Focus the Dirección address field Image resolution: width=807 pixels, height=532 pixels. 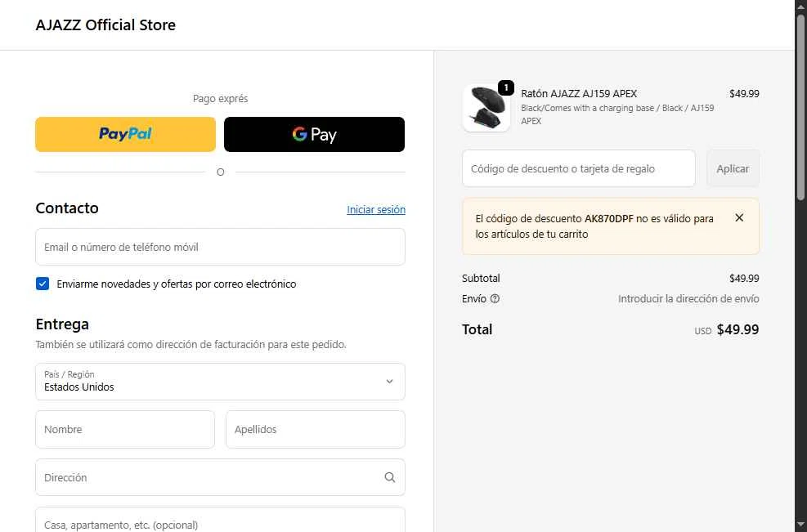(x=220, y=477)
